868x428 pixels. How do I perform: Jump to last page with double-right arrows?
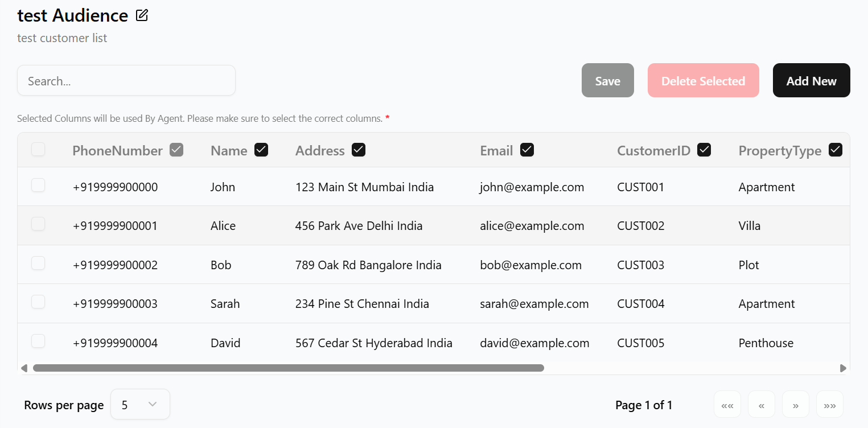tap(829, 405)
